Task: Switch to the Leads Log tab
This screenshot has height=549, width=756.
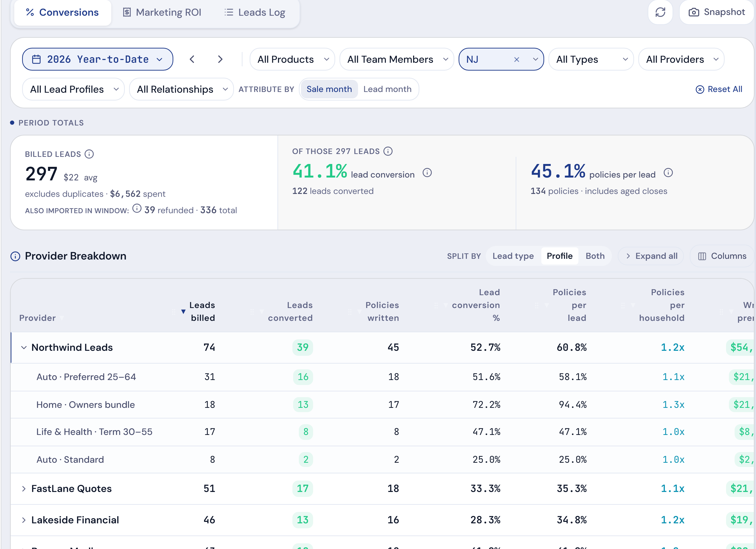Action: [x=255, y=12]
